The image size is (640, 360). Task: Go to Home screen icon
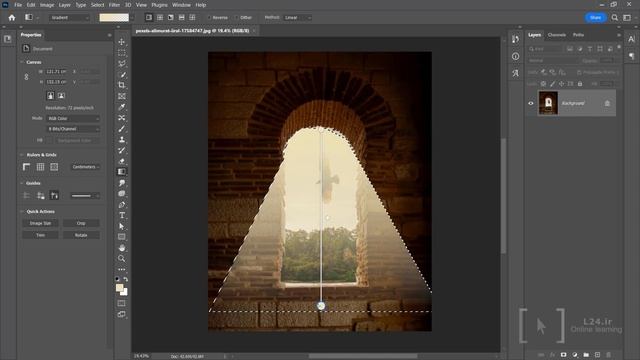coord(12,18)
